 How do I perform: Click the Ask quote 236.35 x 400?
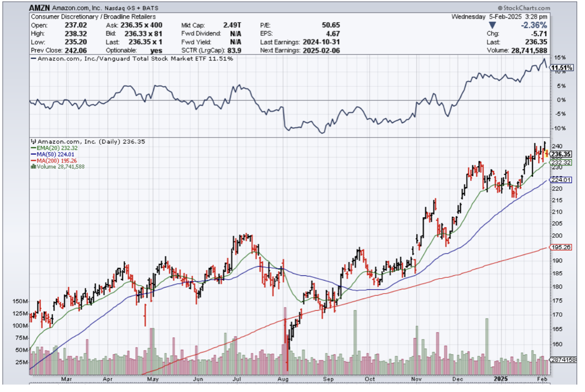[x=142, y=25]
